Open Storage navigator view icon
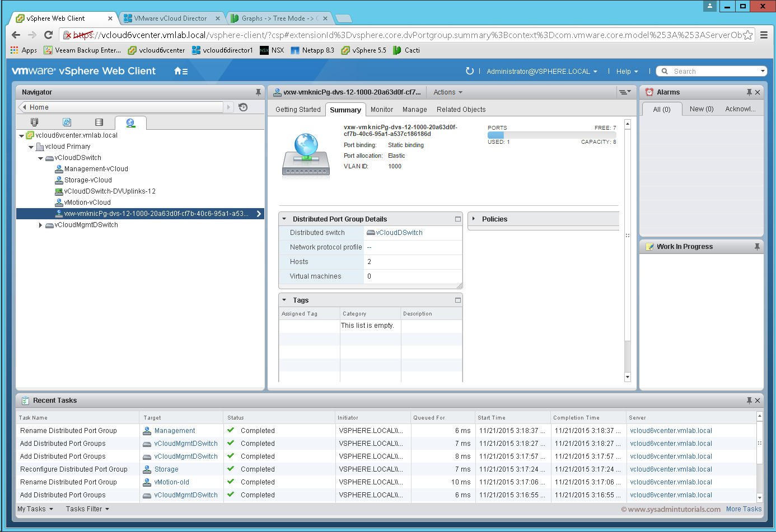Screen dimensions: 776x532 point(99,122)
